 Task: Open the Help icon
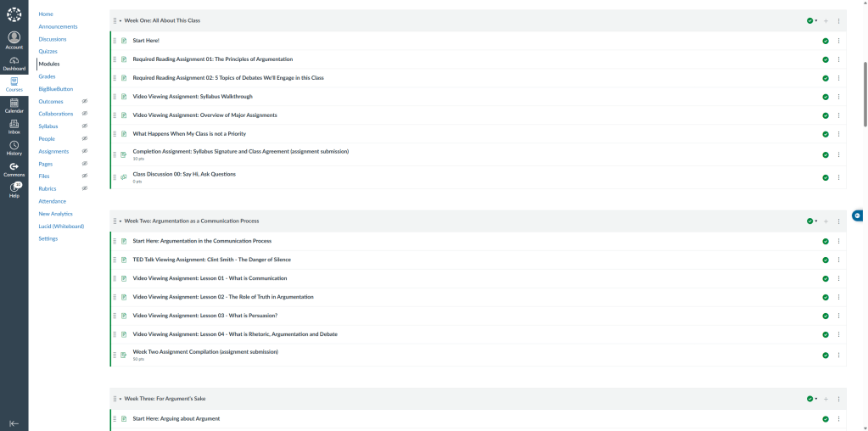tap(14, 190)
